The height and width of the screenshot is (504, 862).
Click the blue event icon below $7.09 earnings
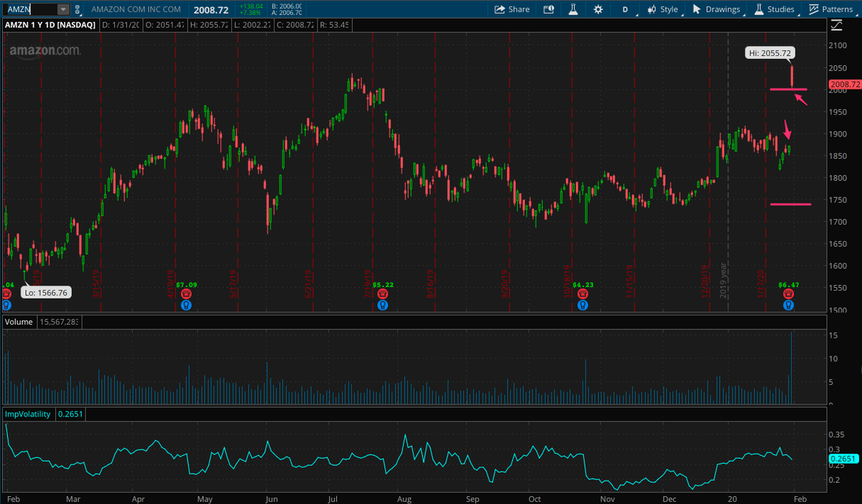click(186, 304)
